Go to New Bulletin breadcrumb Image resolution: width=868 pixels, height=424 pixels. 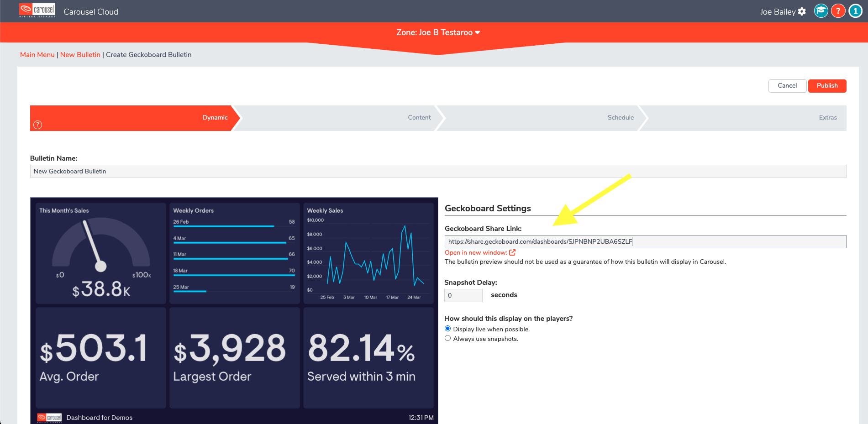tap(80, 55)
